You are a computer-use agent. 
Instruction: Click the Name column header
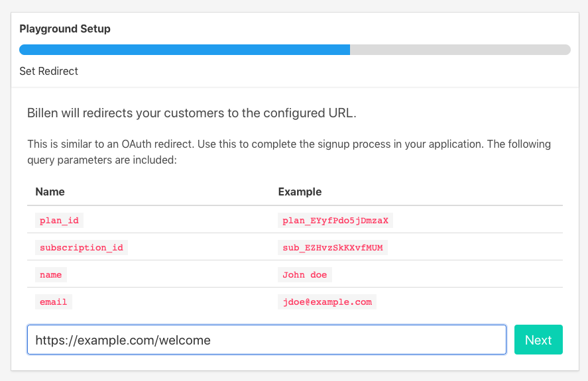(x=50, y=192)
